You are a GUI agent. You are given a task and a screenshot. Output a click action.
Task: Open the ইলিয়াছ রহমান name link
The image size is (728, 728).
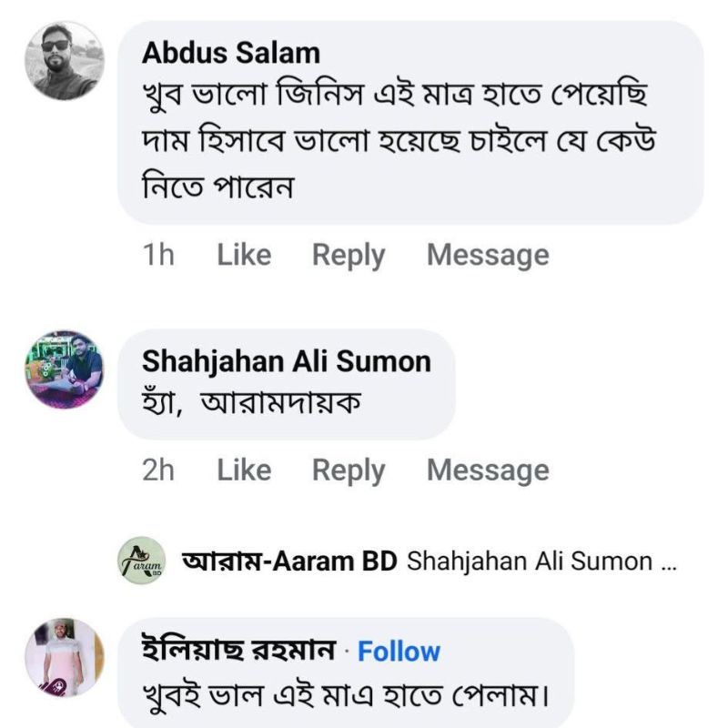pyautogui.click(x=238, y=650)
